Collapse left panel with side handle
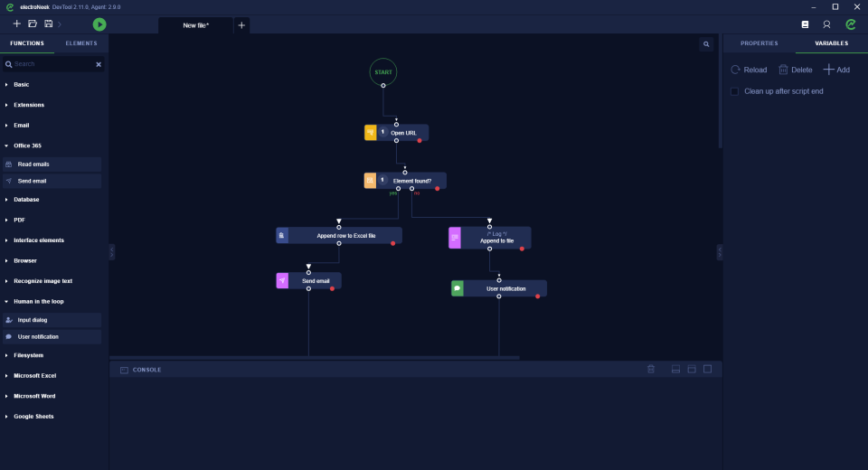Screen dimensions: 868x470 click(112, 252)
